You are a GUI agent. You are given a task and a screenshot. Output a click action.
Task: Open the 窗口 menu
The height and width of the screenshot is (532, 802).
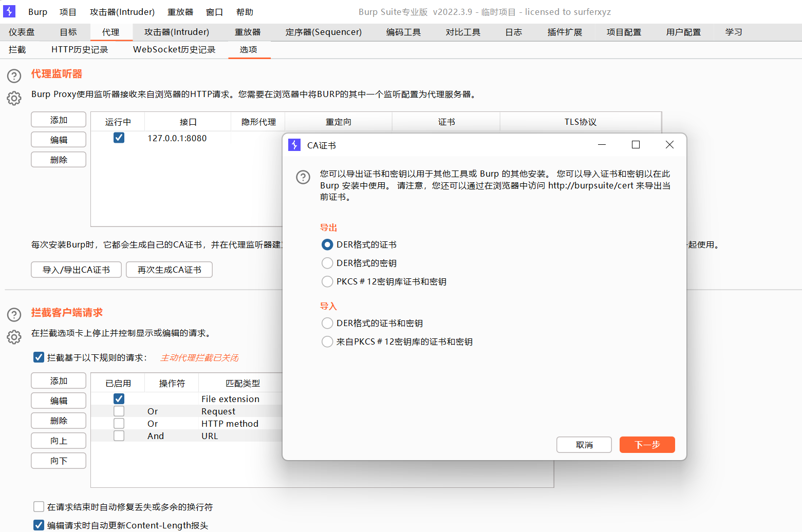214,12
